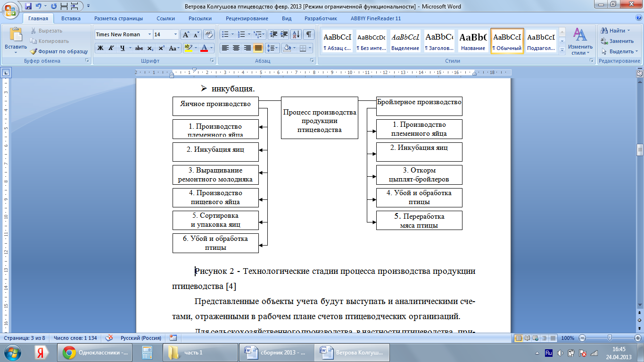Click the Clear Formatting eraser icon
Image resolution: width=644 pixels, height=362 pixels.
coord(209,34)
